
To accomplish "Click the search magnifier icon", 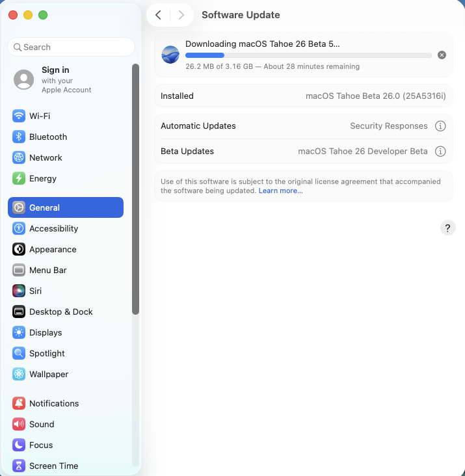I will point(18,47).
